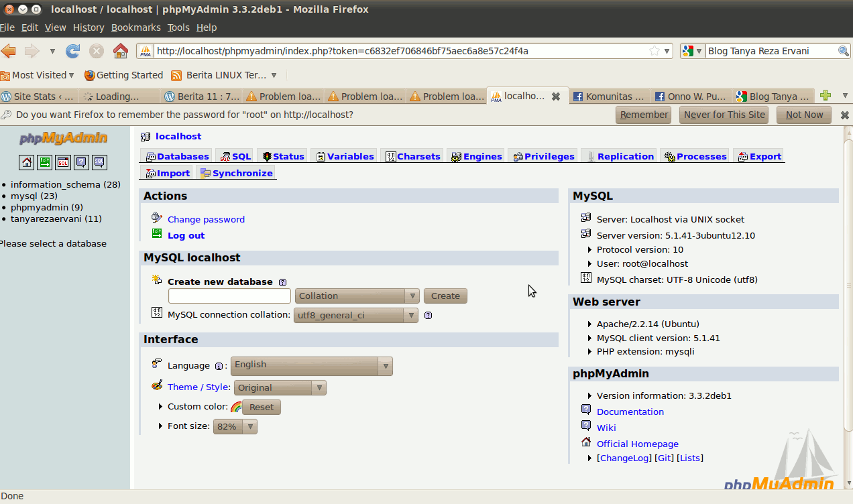The width and height of the screenshot is (853, 504).
Task: Click the phpMyAdmin logo in sidebar
Action: (63, 138)
